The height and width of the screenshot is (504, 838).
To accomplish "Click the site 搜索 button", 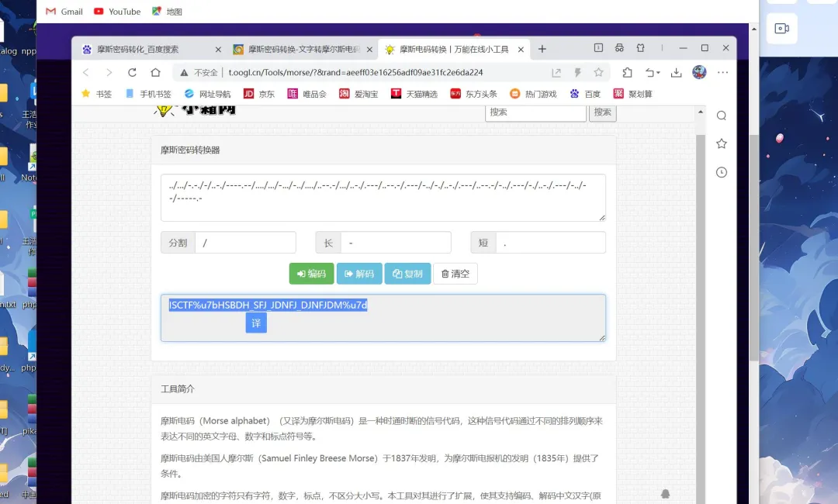I will [602, 112].
